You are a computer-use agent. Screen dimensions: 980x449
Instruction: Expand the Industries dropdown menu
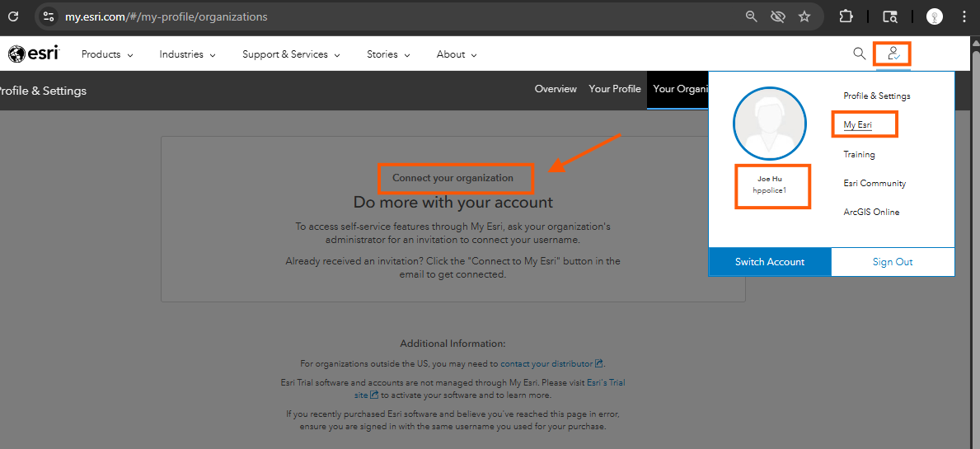click(x=187, y=54)
